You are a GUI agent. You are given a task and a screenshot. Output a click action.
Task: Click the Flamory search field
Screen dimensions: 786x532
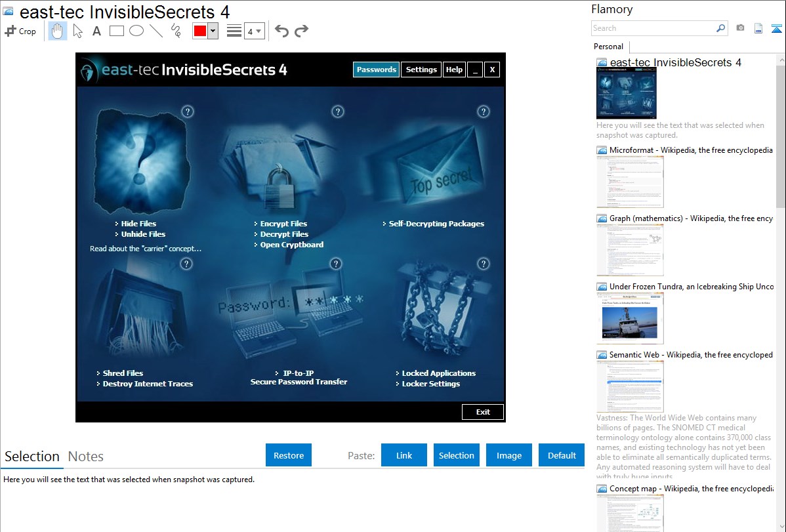(x=653, y=28)
